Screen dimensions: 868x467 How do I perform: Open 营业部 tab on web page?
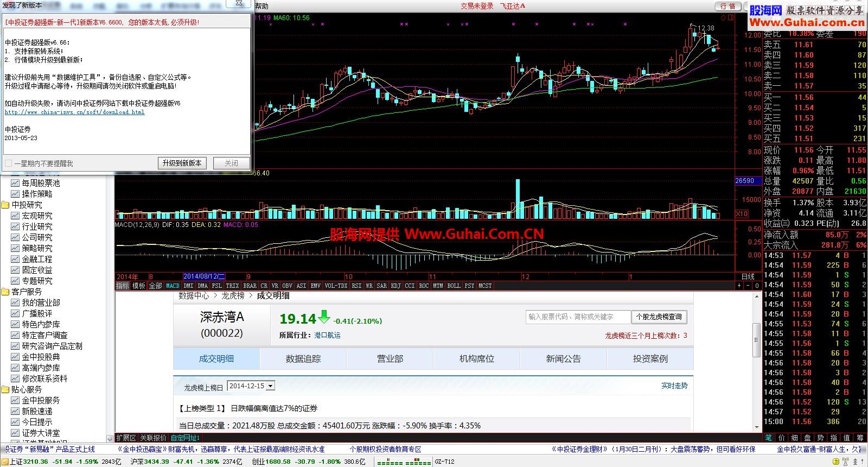pyautogui.click(x=390, y=359)
